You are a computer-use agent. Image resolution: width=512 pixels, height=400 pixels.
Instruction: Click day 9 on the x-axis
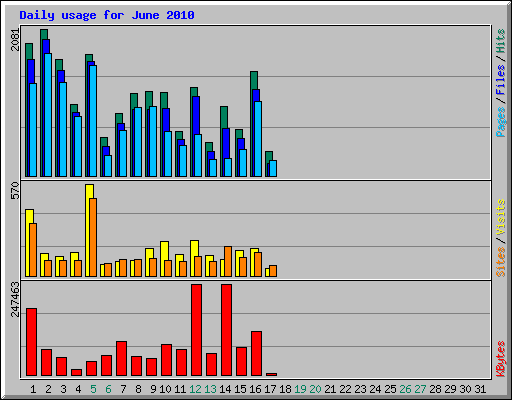[x=153, y=389]
